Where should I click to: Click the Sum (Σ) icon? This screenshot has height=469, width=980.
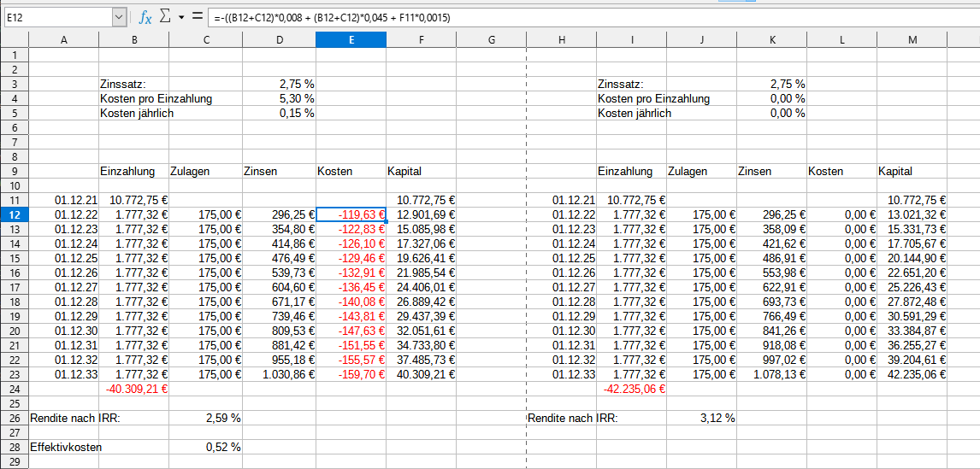pyautogui.click(x=166, y=17)
